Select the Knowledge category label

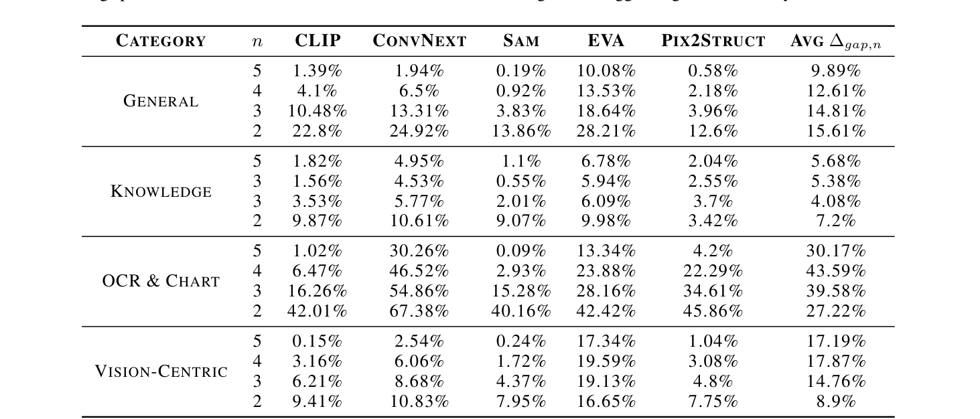[161, 191]
